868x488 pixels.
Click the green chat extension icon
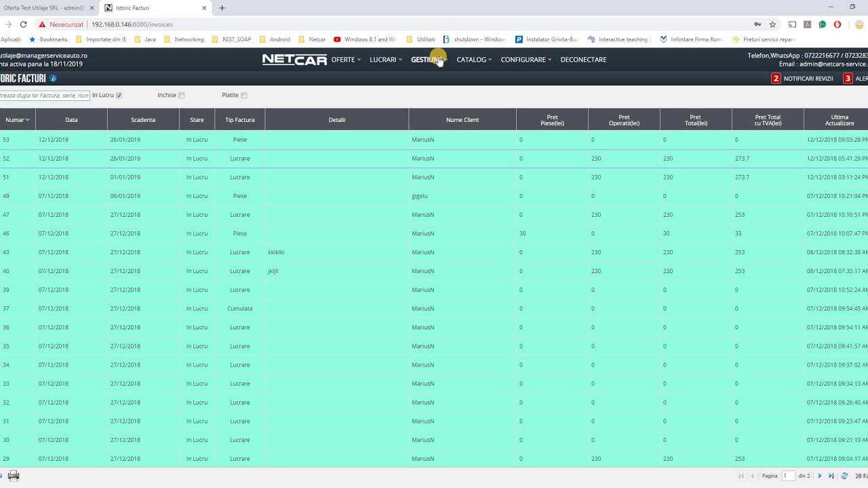822,24
